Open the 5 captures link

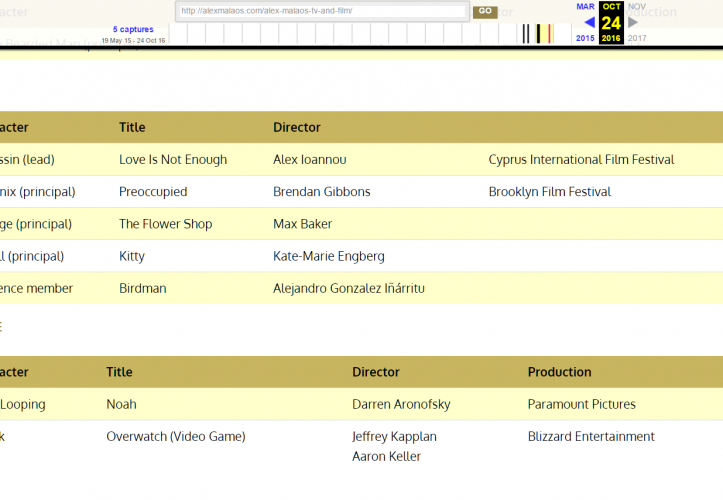coord(133,30)
